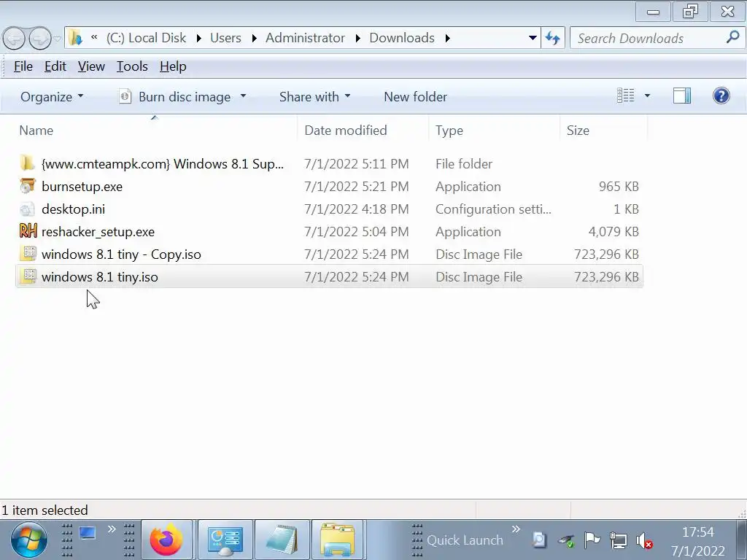Create a New folder
This screenshot has width=747, height=560.
(x=415, y=96)
